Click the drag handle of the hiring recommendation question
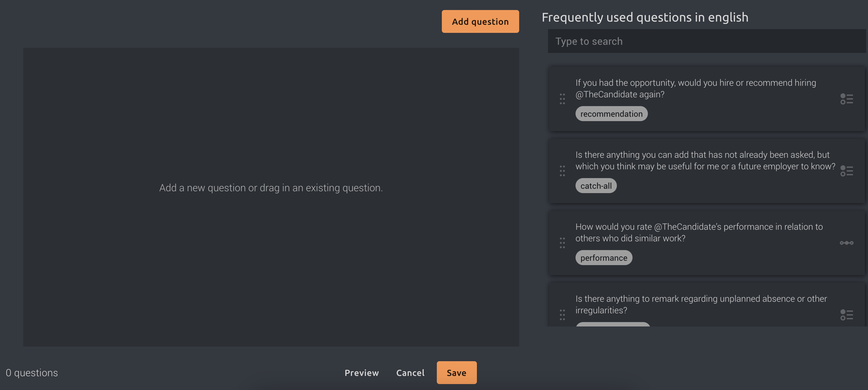The height and width of the screenshot is (390, 868). 563,99
